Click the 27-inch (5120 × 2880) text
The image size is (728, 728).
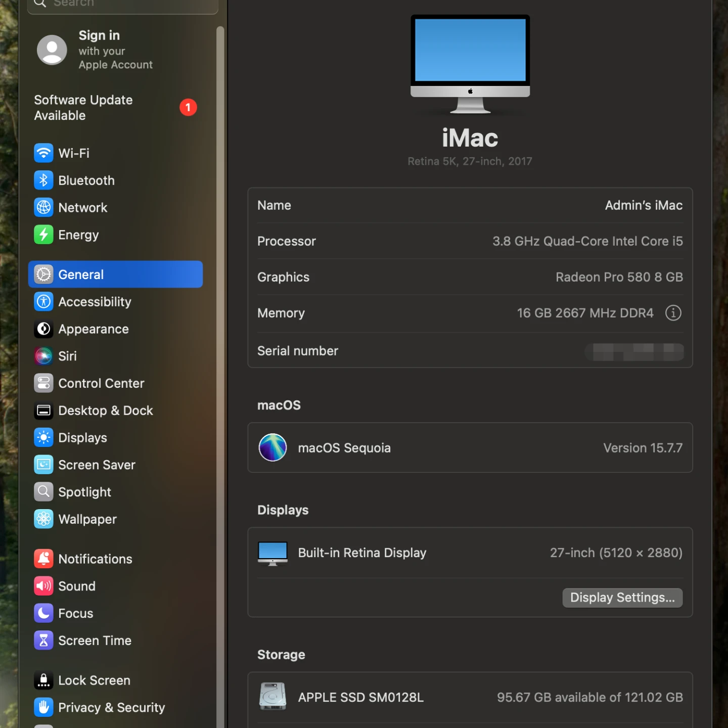[616, 553]
